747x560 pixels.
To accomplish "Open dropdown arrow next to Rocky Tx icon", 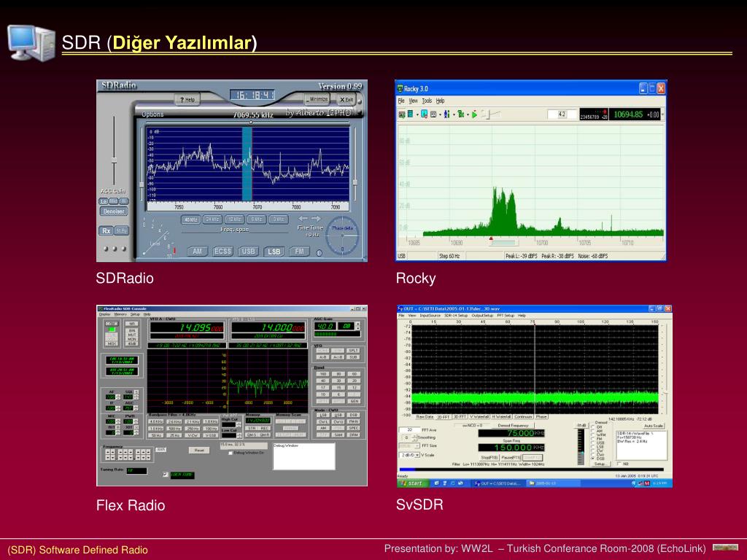I will 468,114.
